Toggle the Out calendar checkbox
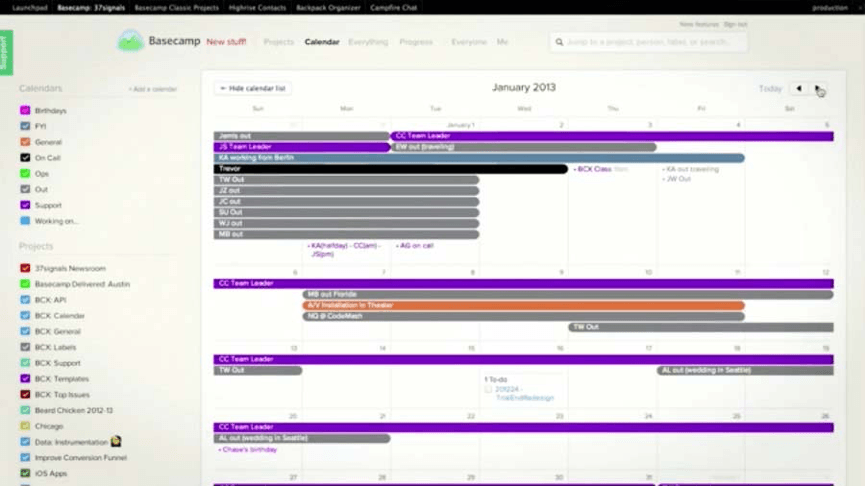865x486 pixels. click(25, 189)
